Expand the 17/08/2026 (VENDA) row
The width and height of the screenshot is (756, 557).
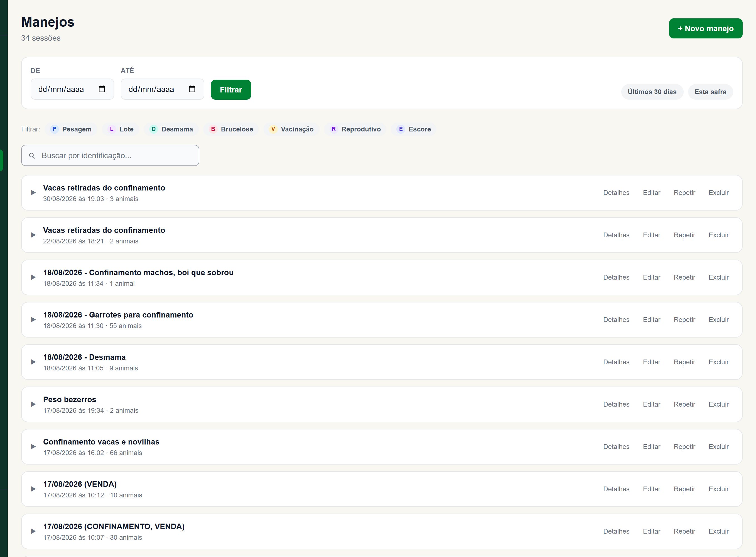(x=33, y=489)
